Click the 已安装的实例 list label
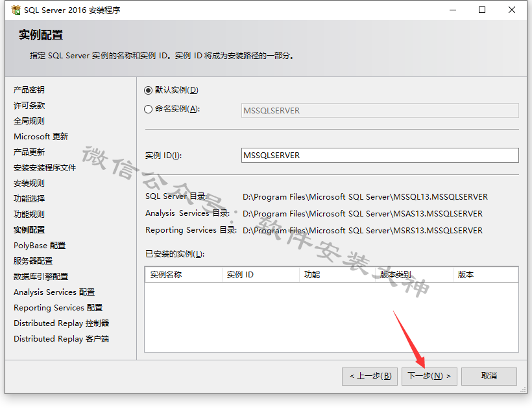532x420 pixels. [175, 254]
